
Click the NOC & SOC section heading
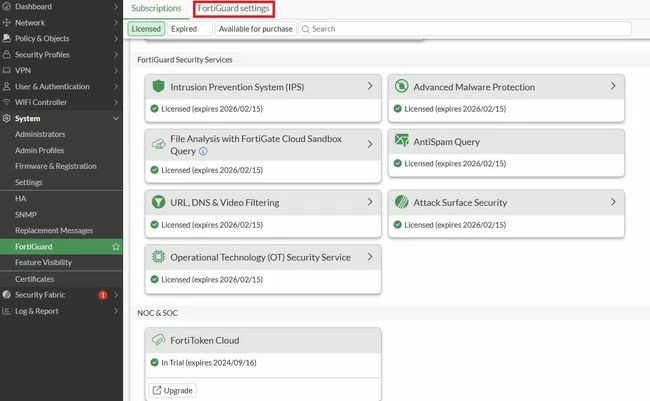(x=158, y=313)
